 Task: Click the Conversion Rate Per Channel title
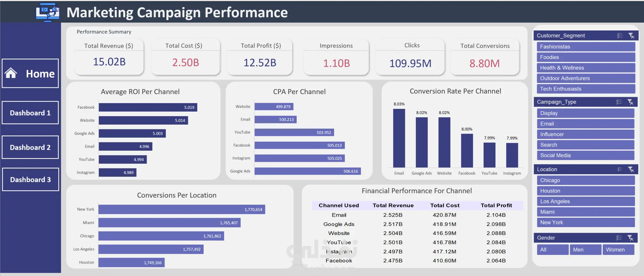click(455, 91)
